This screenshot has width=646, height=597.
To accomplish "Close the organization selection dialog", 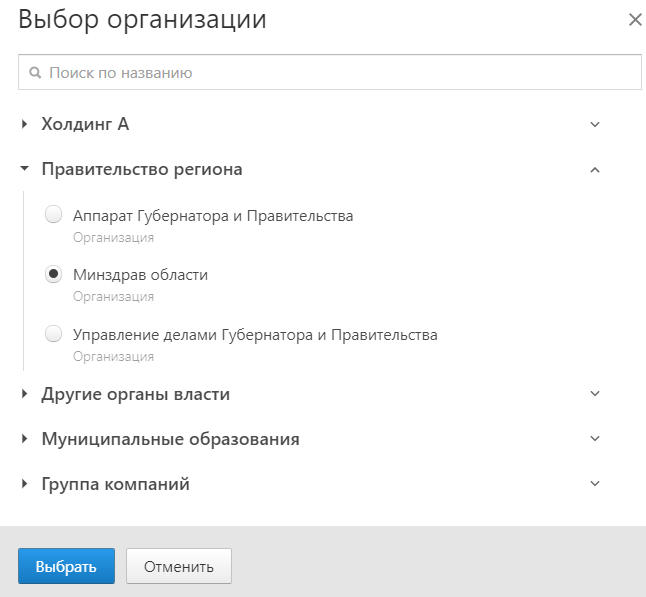I will [635, 19].
